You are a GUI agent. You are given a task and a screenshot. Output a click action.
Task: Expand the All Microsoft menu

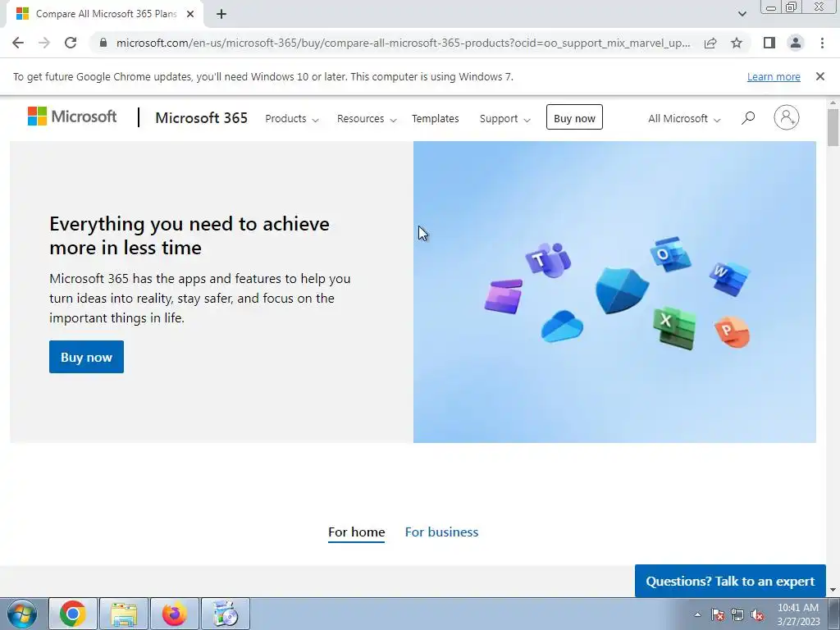[684, 118]
